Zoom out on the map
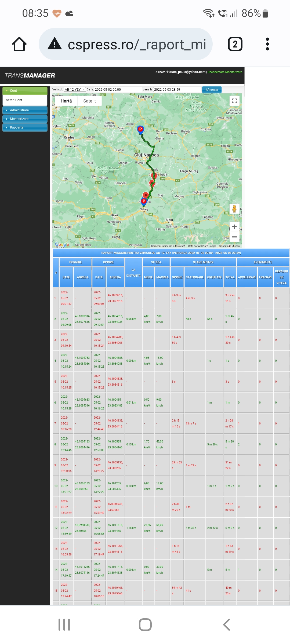 coord(234,237)
